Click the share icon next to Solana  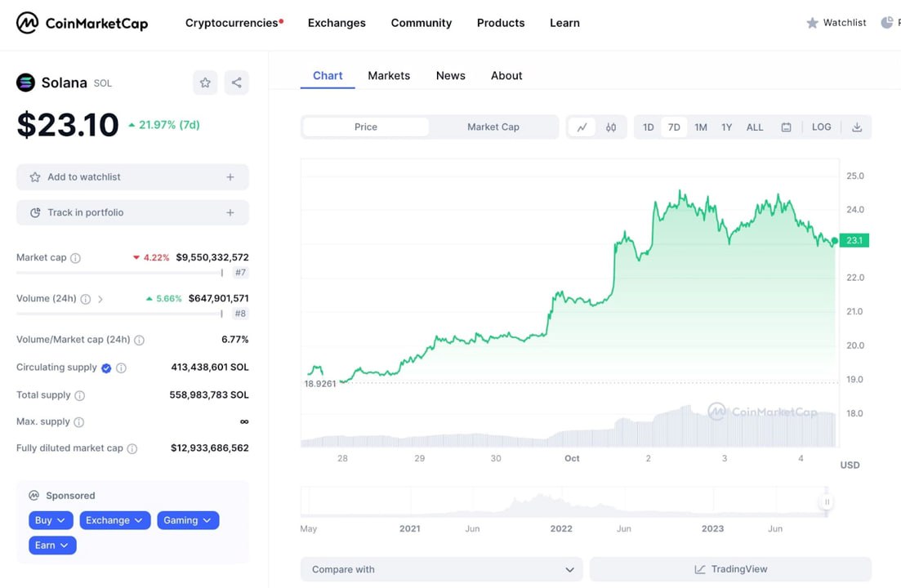(236, 82)
